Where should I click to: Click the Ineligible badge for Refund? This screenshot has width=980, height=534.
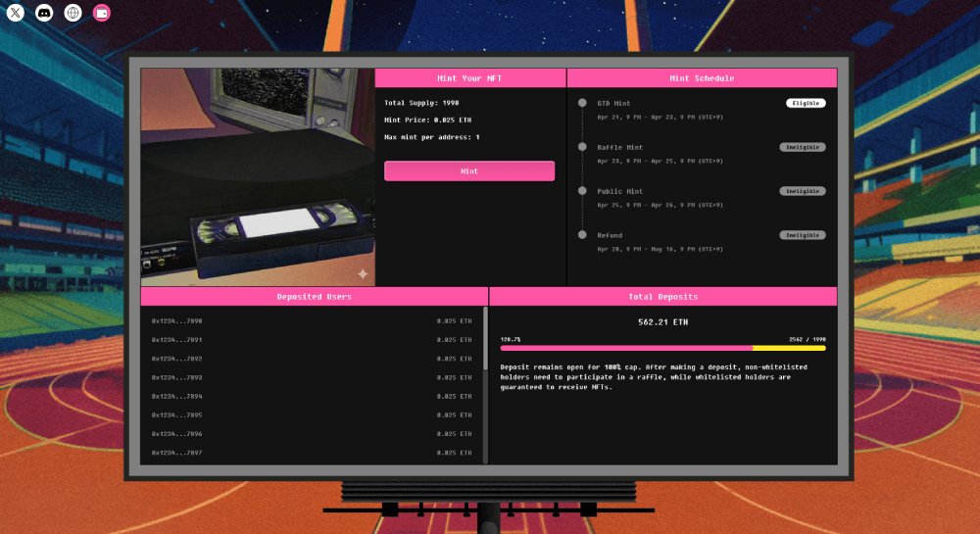point(803,235)
